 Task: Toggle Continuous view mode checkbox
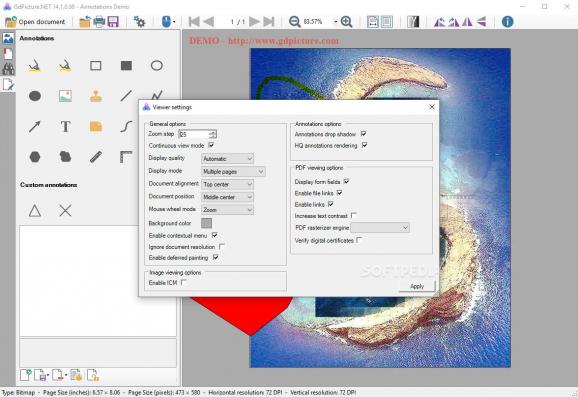(211, 145)
